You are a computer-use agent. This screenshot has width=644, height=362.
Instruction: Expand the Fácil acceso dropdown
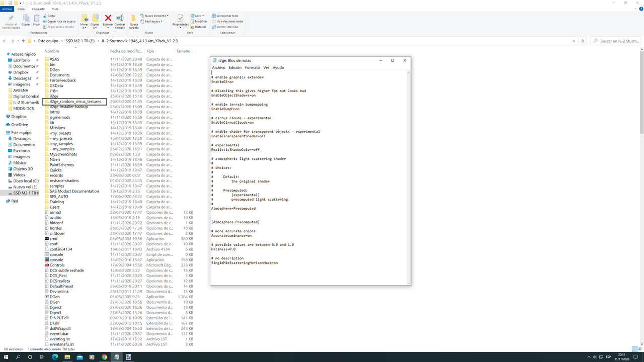click(x=152, y=22)
